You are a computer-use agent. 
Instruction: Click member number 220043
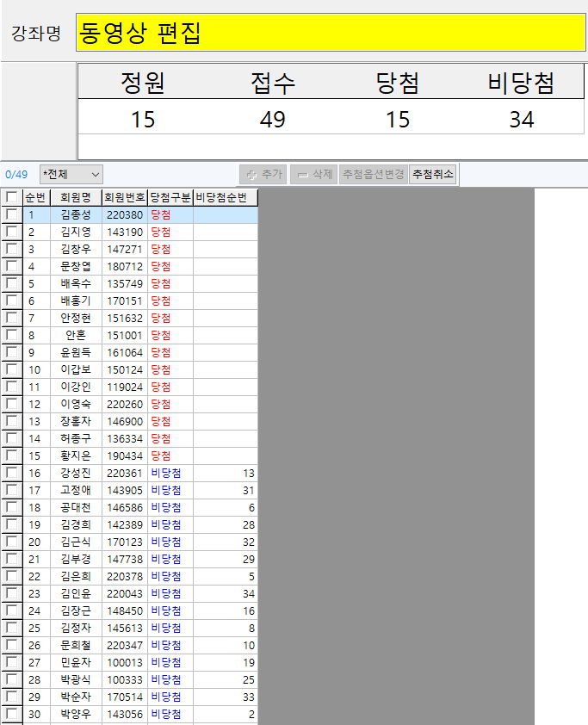pos(125,593)
